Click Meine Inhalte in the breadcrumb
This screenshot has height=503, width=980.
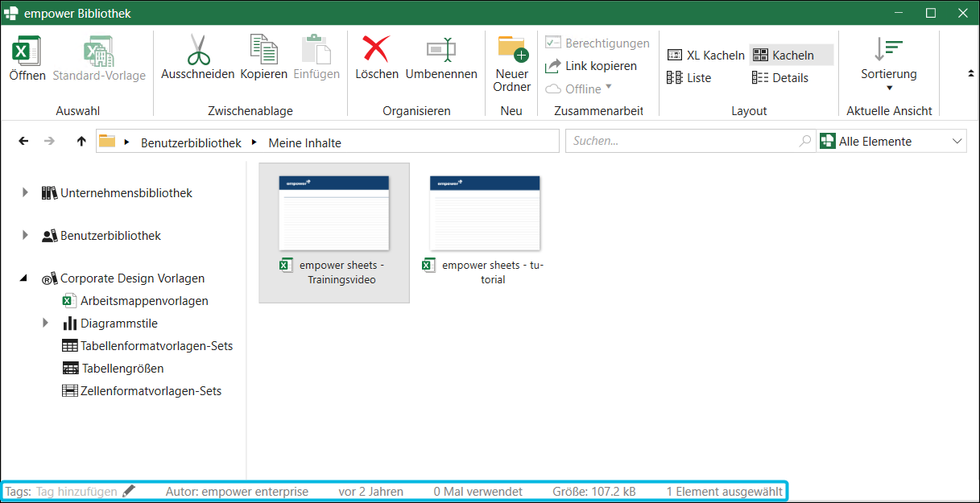click(x=304, y=142)
